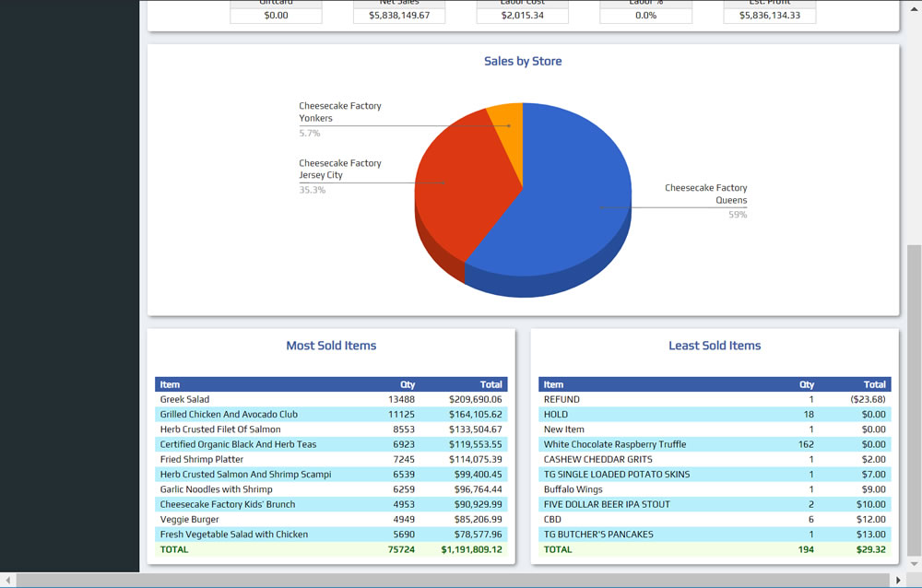Viewport: 922px width, 588px height.
Task: Click the 13488 quantity value
Action: tap(401, 399)
